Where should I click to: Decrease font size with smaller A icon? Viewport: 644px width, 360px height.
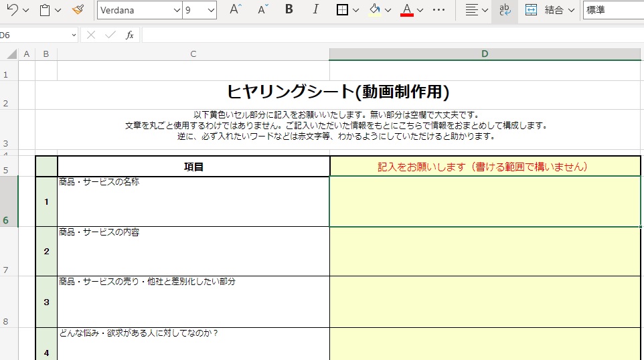[x=263, y=9]
